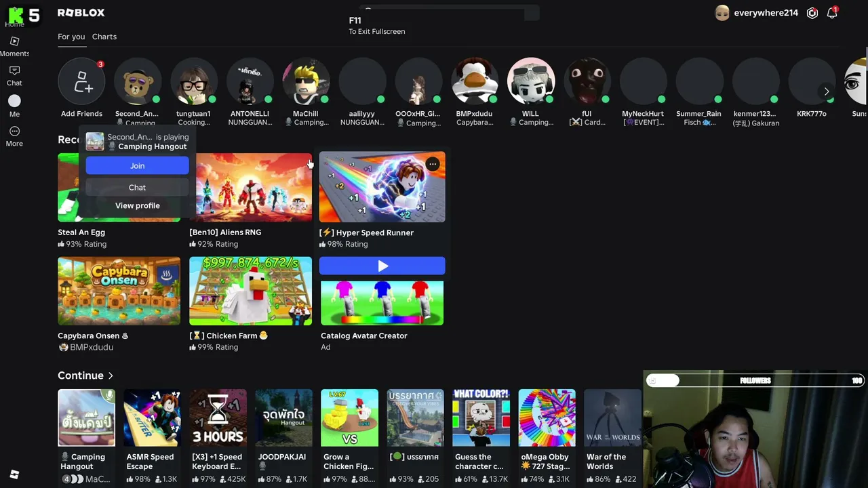Click the Catalog Avatar Creator title

pyautogui.click(x=364, y=336)
